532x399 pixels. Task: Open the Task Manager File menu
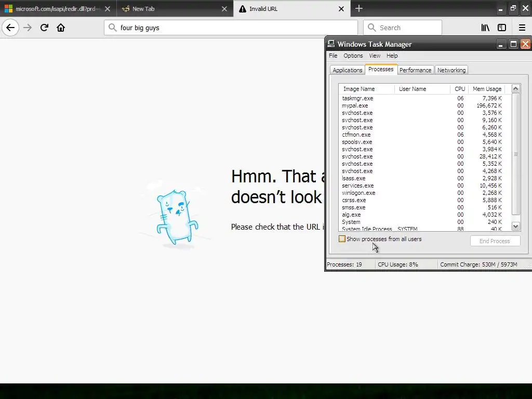tap(333, 56)
